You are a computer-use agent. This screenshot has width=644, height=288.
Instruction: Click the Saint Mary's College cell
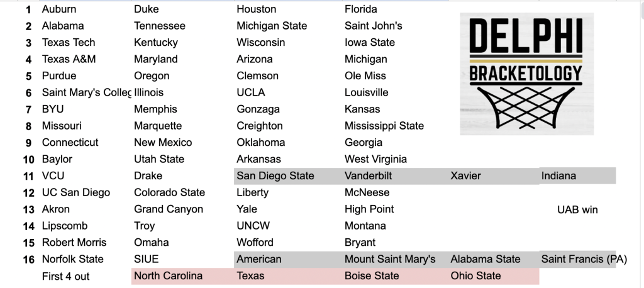tap(86, 93)
